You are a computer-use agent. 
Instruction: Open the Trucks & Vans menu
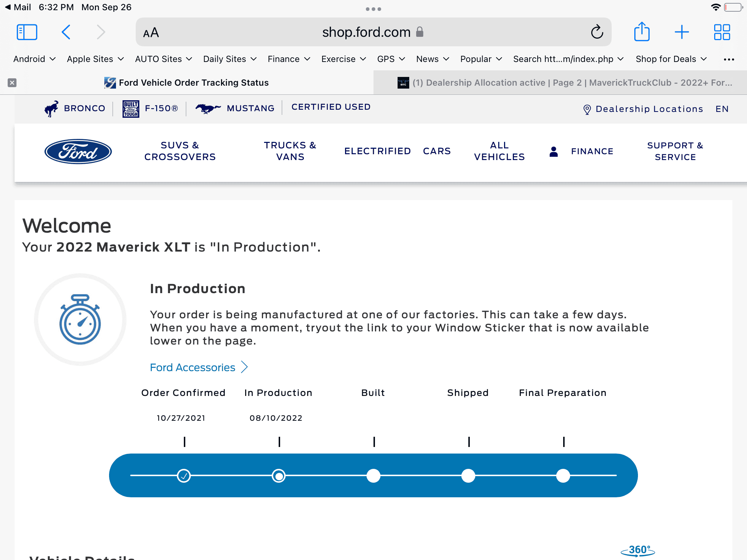[290, 151]
